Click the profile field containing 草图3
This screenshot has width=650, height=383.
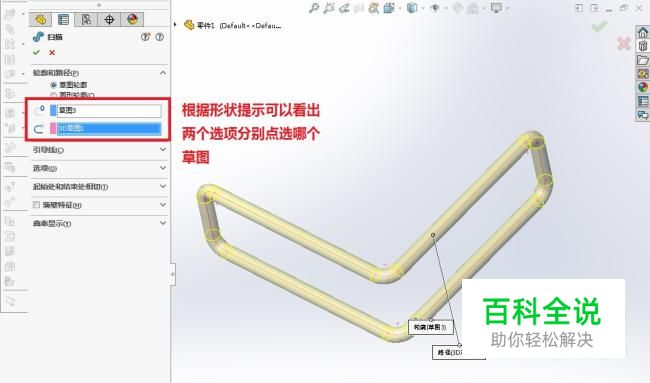[109, 111]
